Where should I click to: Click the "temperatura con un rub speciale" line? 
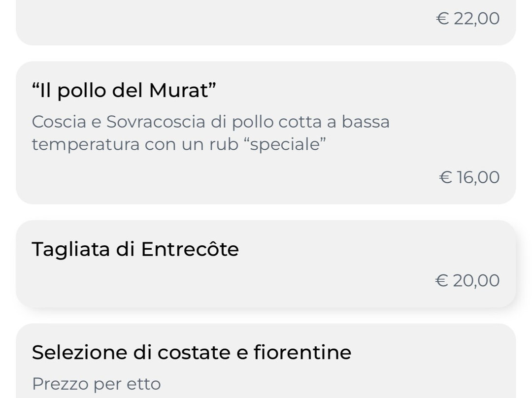179,145
